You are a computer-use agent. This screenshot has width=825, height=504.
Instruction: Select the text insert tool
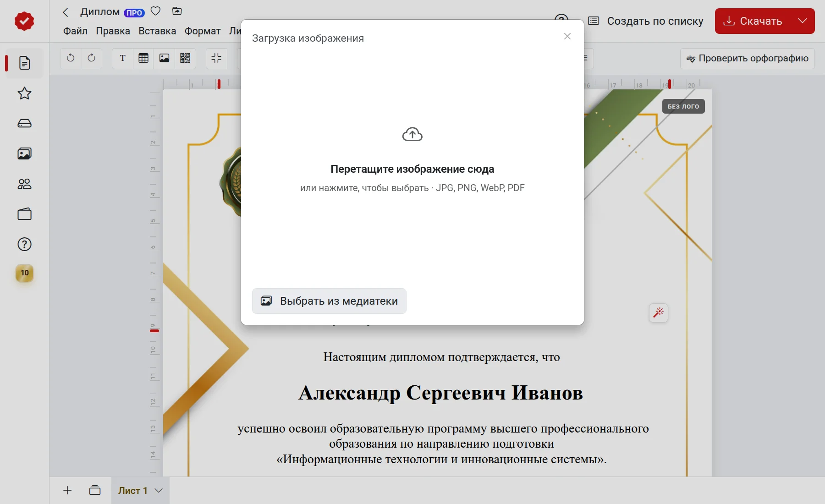[x=123, y=58]
